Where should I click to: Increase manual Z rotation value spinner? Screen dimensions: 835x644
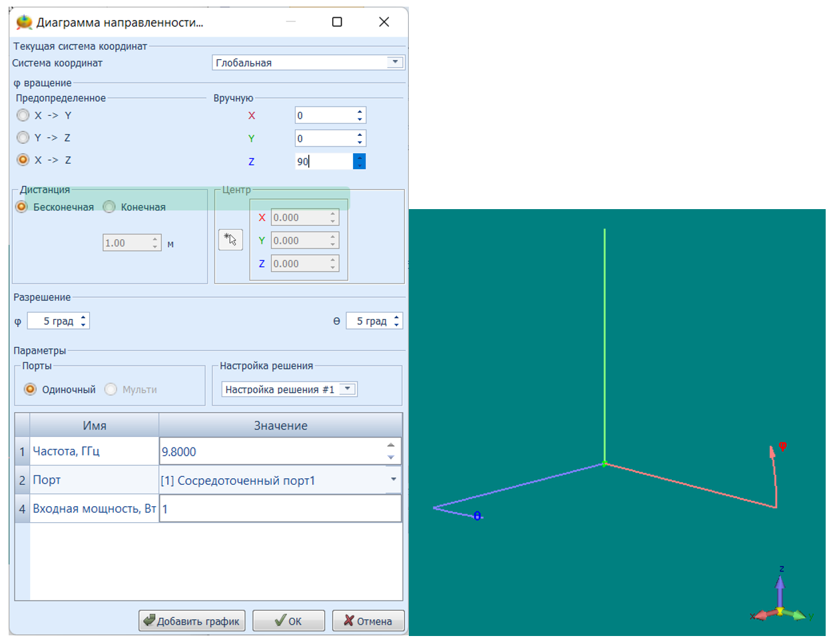pos(360,158)
